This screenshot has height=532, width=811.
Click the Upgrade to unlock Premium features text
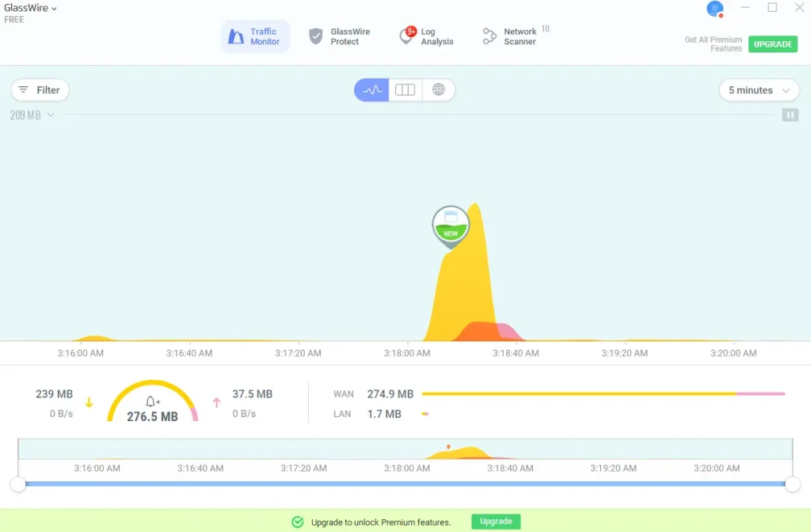tap(381, 522)
